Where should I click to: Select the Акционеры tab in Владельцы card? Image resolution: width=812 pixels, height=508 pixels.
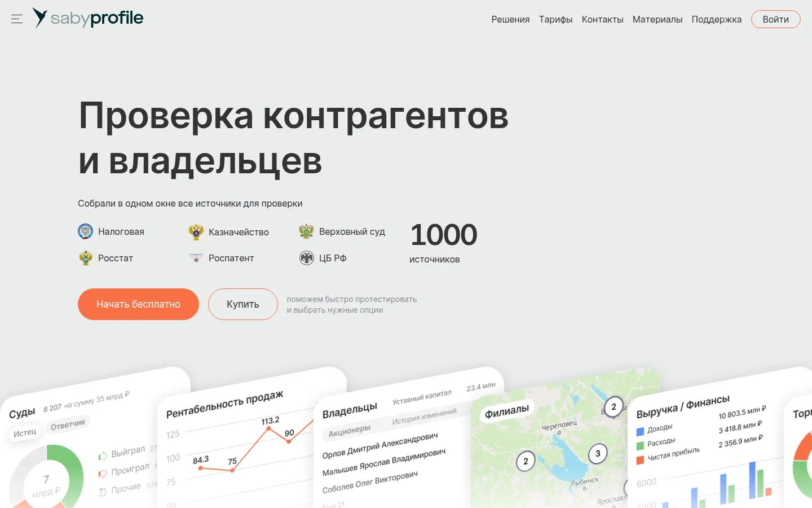(x=350, y=431)
